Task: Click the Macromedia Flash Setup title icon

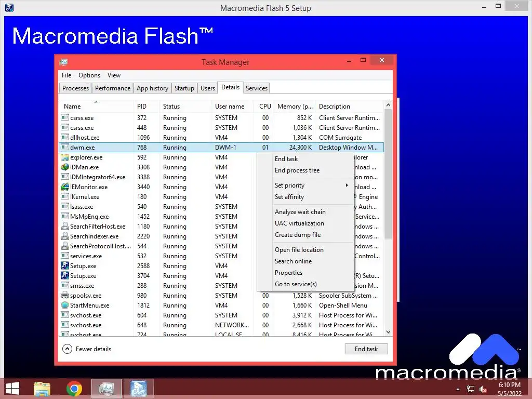Action: click(x=9, y=7)
